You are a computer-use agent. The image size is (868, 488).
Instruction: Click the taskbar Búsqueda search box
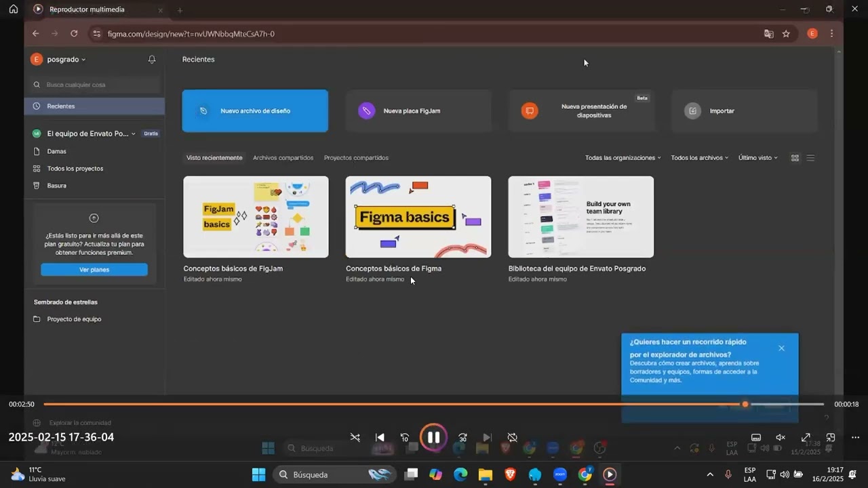[x=335, y=474]
